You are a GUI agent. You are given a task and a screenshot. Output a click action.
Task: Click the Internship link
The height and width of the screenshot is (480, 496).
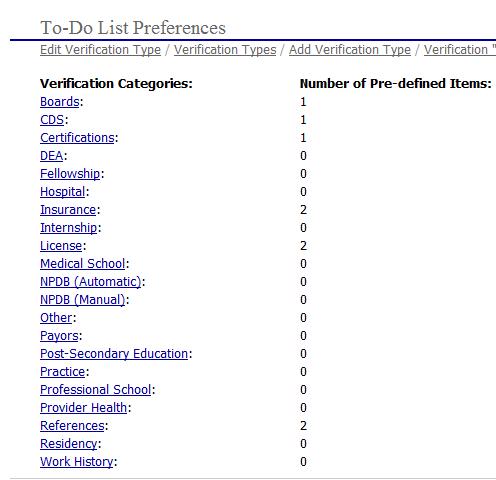click(x=69, y=228)
